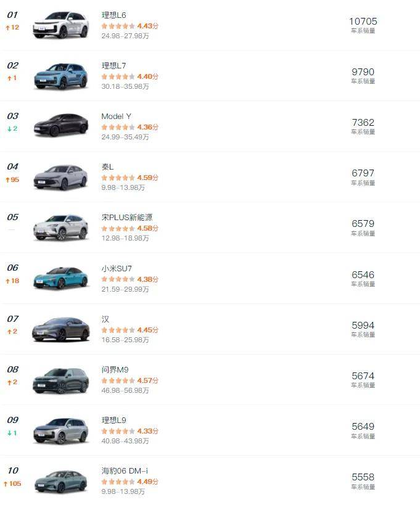View the 理想L9 car thumbnail
Screen dimensions: 420x505
pyautogui.click(x=60, y=431)
